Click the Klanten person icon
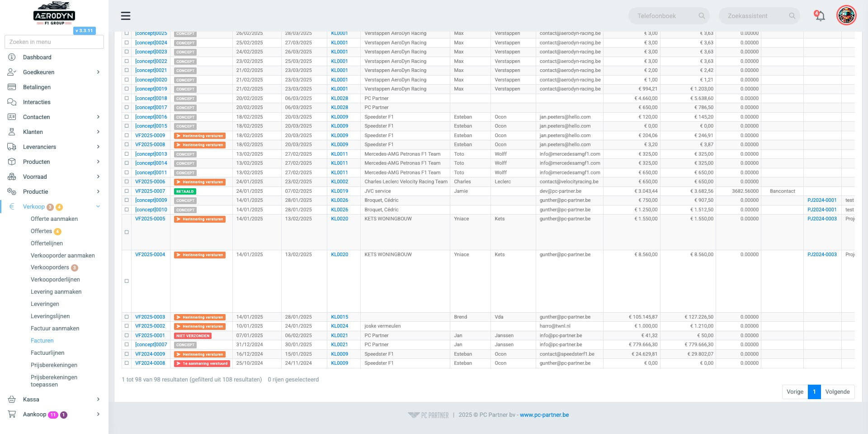 pos(12,132)
